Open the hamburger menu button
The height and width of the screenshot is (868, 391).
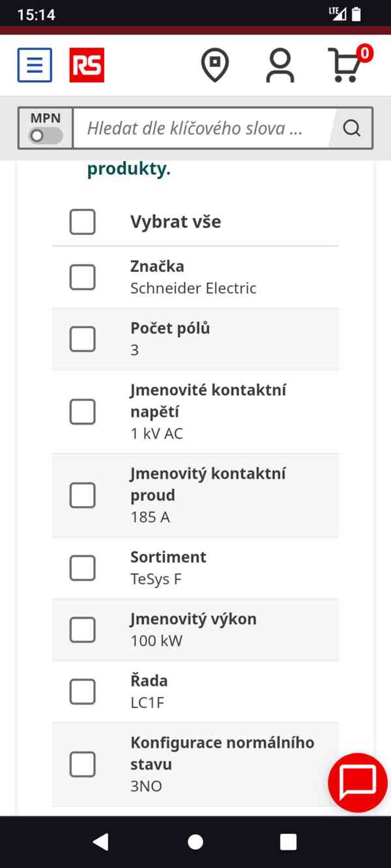coord(35,65)
